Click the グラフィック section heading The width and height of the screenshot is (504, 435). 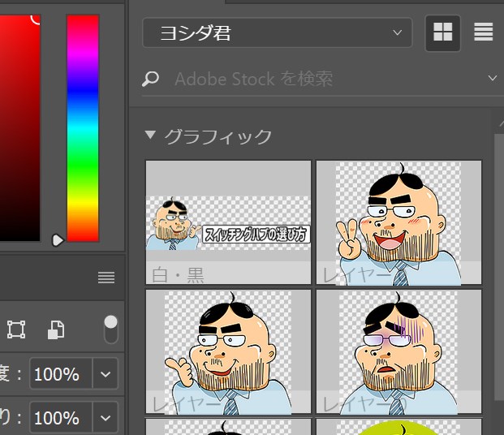click(218, 136)
